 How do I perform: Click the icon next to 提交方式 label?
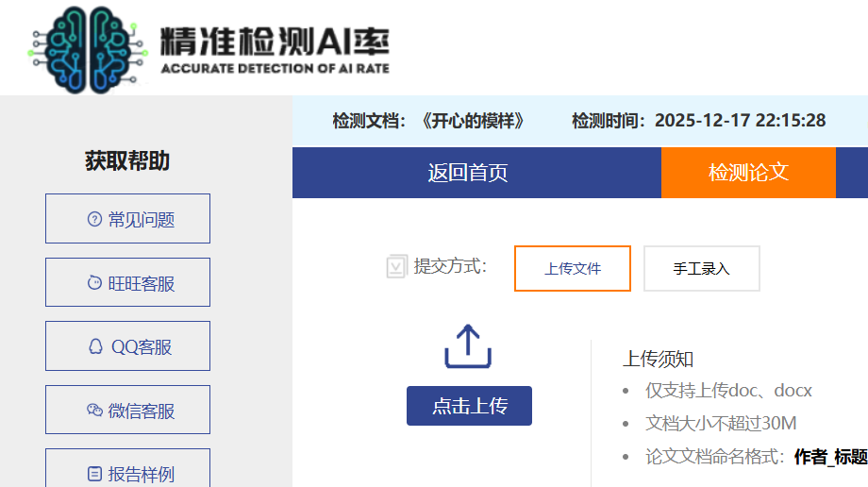396,267
